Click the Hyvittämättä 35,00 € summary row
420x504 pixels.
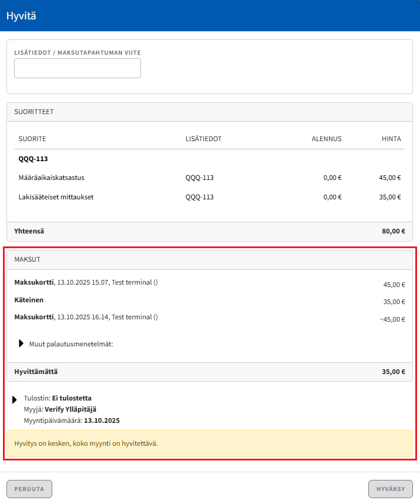pos(210,372)
